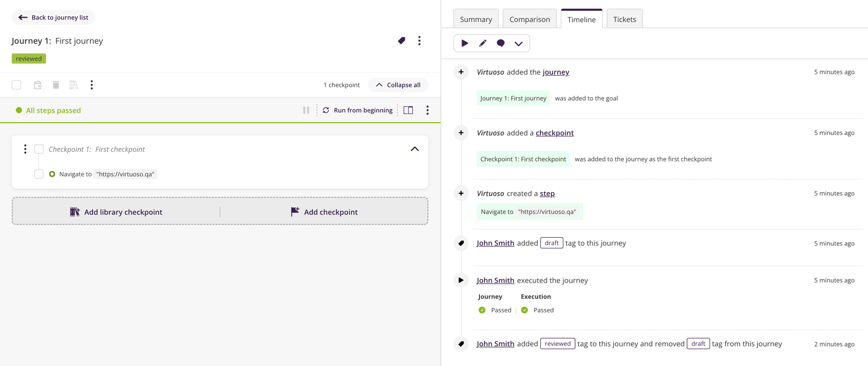Screen dimensions: 868x366
Task: Click Run from beginning
Action: click(357, 110)
